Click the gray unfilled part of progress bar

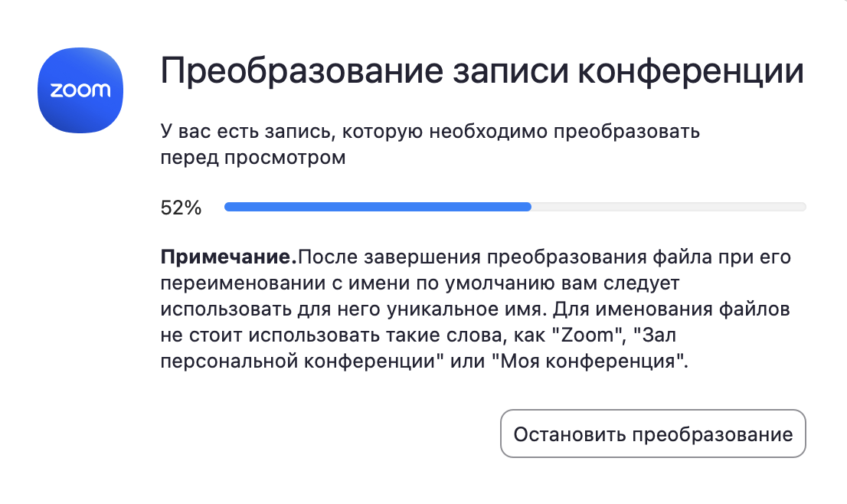pyautogui.click(x=668, y=207)
